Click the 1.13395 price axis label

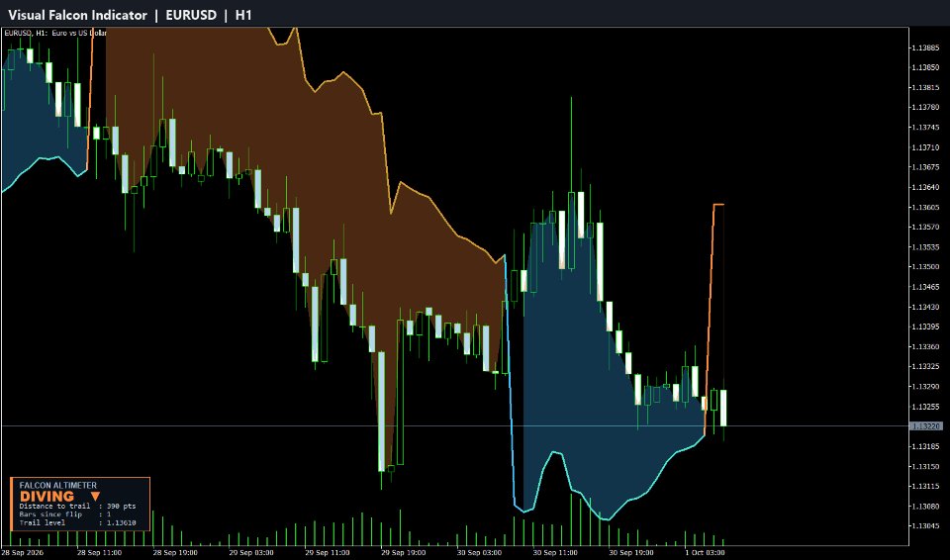pos(925,327)
